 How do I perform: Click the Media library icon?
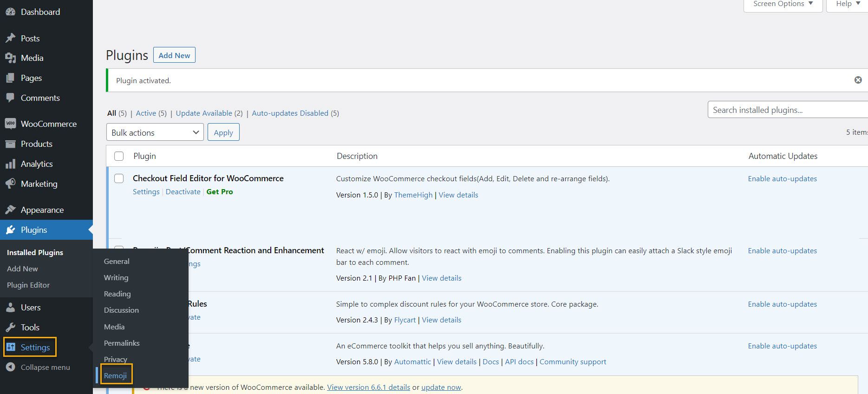click(10, 58)
